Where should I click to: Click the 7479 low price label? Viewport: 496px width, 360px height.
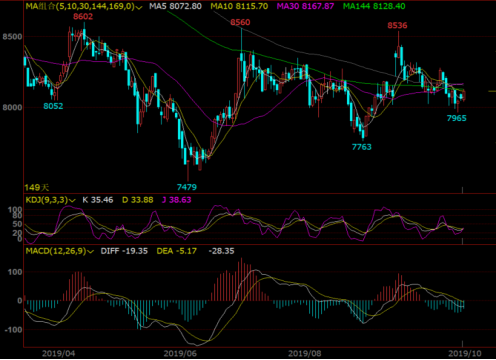click(x=187, y=187)
